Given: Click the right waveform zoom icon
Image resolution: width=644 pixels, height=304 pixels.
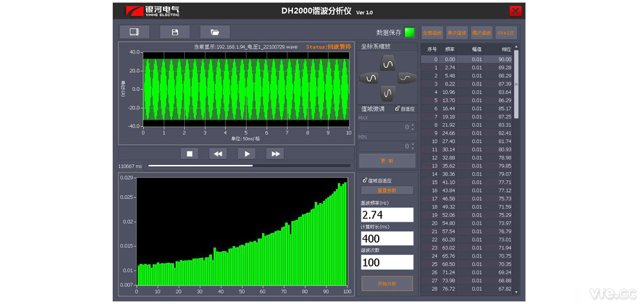Looking at the screenshot, I should [x=406, y=78].
